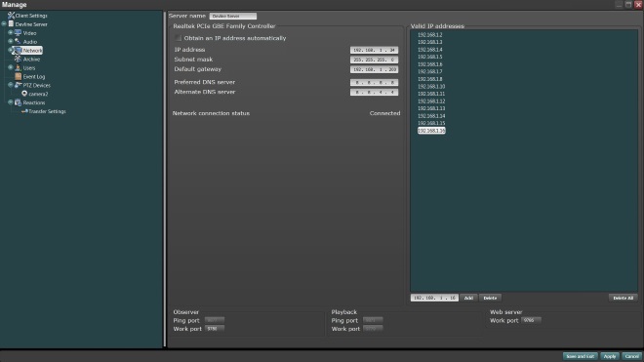The width and height of the screenshot is (644, 362).
Task: Click the Cancel button
Action: [x=631, y=356]
